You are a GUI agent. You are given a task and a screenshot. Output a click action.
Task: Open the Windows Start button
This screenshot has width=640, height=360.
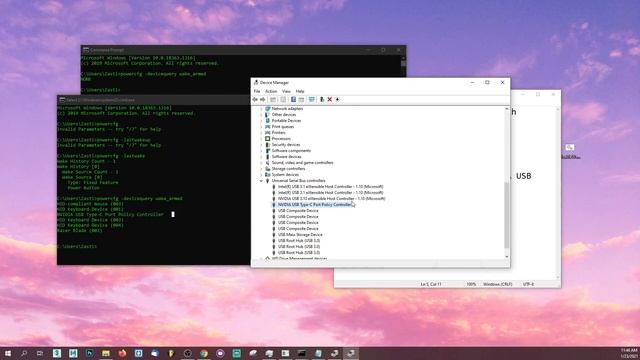(x=8, y=353)
